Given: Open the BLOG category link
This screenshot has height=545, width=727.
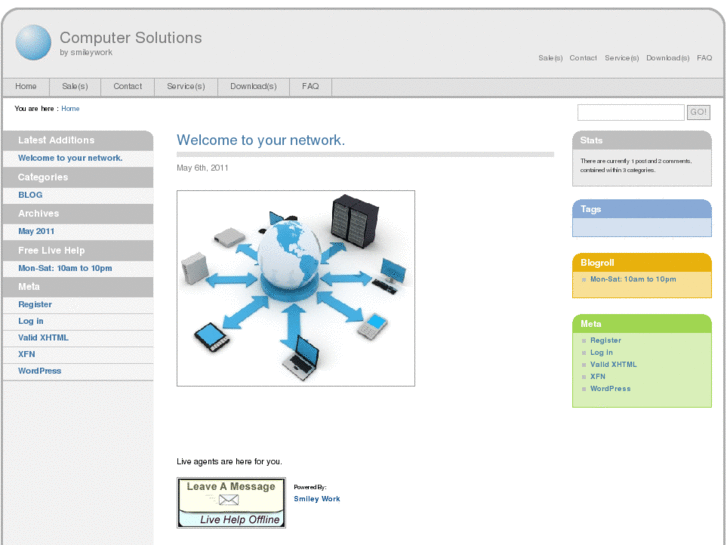Looking at the screenshot, I should 30,195.
